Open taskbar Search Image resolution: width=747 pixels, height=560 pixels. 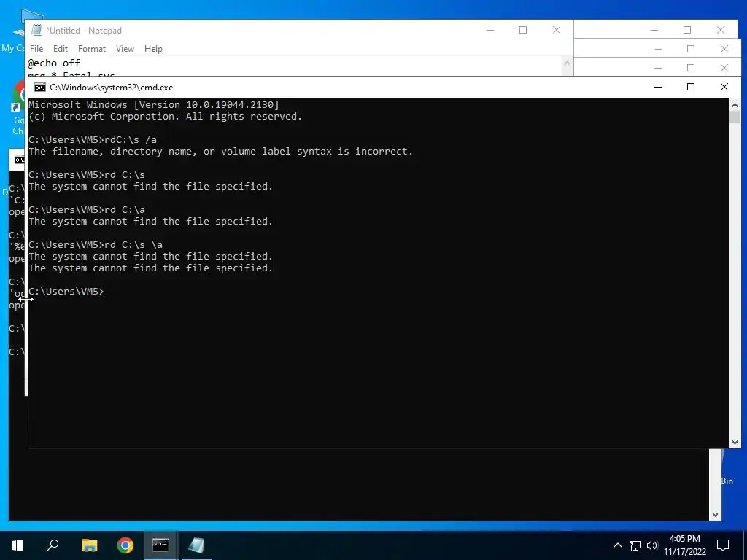pyautogui.click(x=53, y=545)
